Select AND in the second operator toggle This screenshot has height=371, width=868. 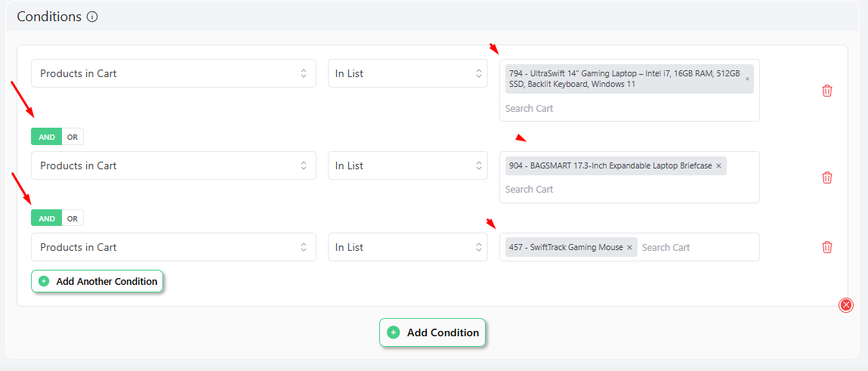click(x=47, y=218)
